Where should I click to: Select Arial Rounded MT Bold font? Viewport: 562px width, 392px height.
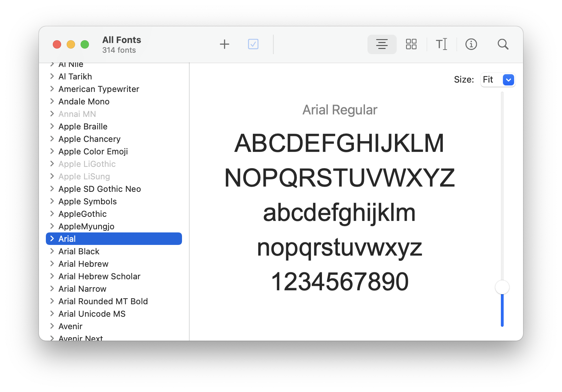(x=114, y=301)
